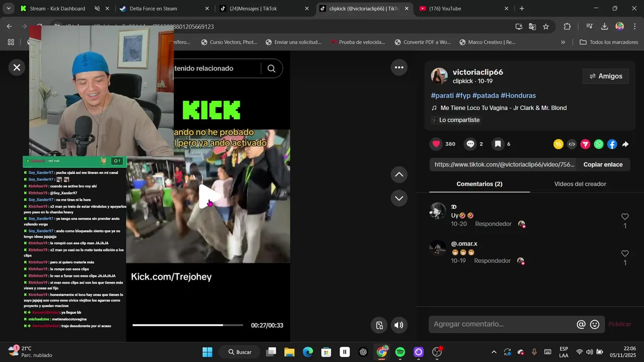Open Marco Creativo bookmark
The width and height of the screenshot is (644, 362).
click(487, 42)
